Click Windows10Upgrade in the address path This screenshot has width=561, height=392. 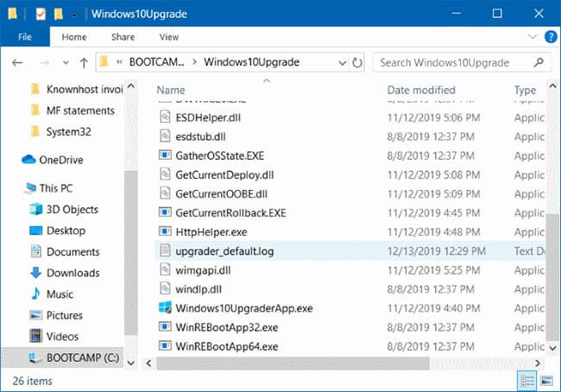[251, 62]
